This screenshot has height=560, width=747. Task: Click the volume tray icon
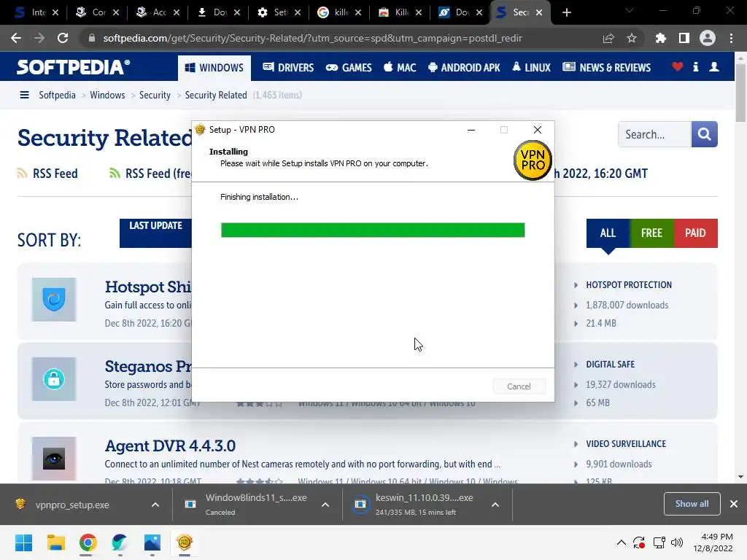point(676,542)
